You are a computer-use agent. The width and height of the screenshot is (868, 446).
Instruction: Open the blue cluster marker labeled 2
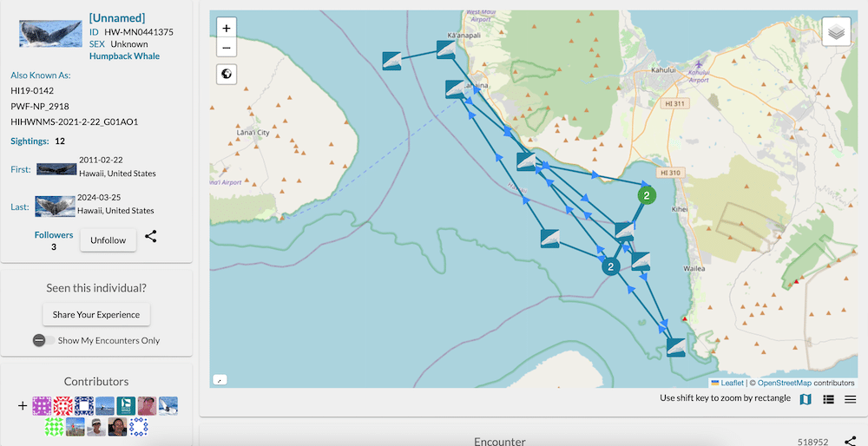click(x=610, y=266)
